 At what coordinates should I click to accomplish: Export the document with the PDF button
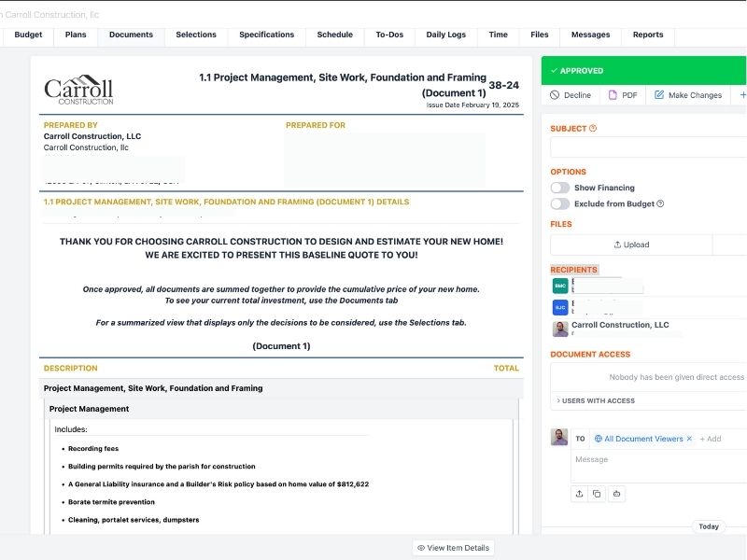(623, 95)
